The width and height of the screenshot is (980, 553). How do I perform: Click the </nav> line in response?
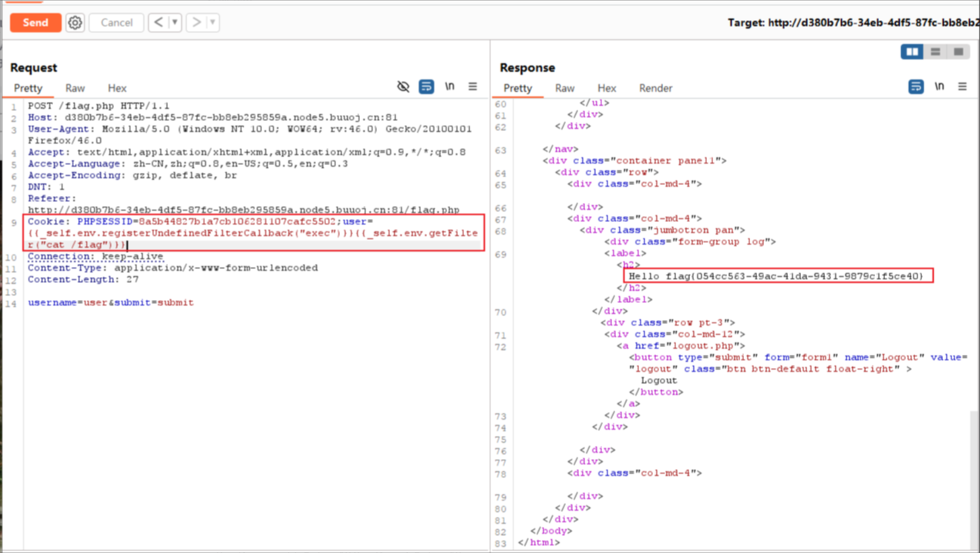[561, 149]
